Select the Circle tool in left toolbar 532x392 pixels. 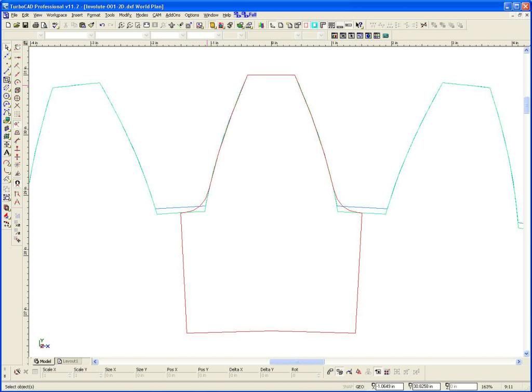click(7, 96)
